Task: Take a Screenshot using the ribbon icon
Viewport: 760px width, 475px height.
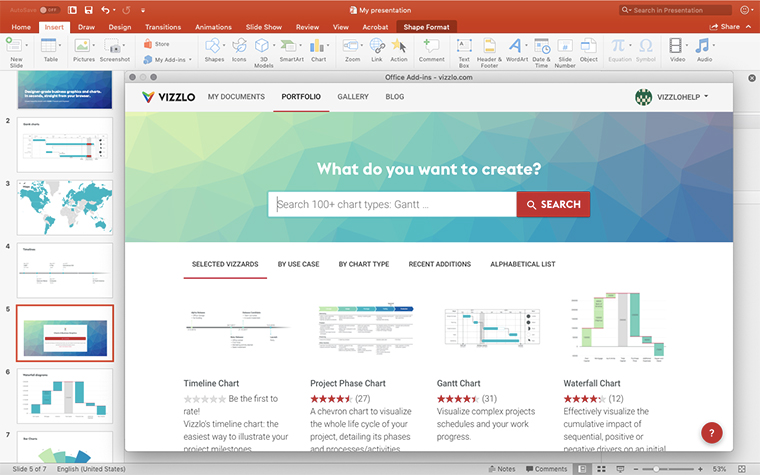Action: [x=113, y=47]
